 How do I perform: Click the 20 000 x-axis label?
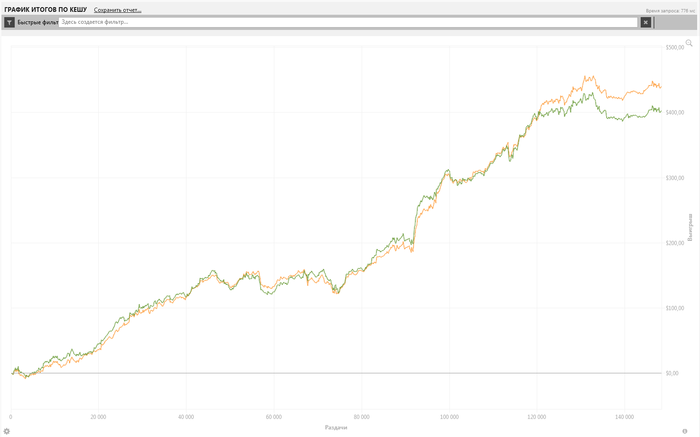pos(98,417)
